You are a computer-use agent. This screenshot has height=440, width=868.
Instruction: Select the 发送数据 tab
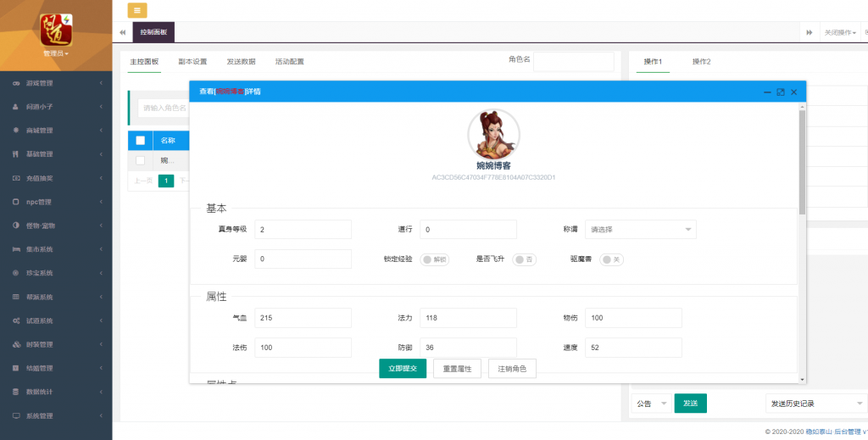(241, 61)
